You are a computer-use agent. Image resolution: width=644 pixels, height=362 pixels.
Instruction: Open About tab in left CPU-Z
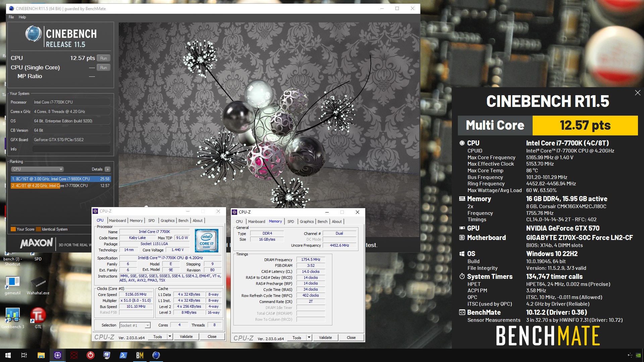point(198,221)
